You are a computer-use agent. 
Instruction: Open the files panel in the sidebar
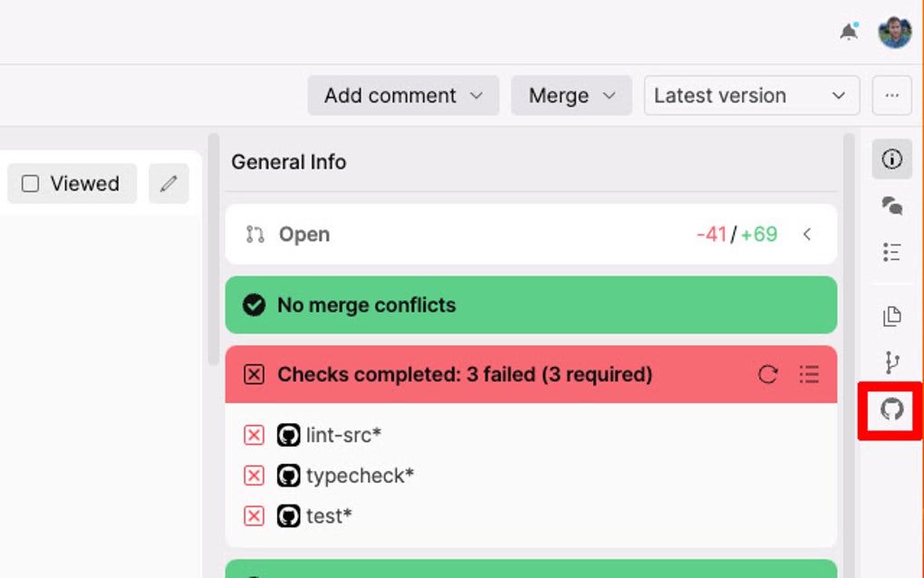891,316
